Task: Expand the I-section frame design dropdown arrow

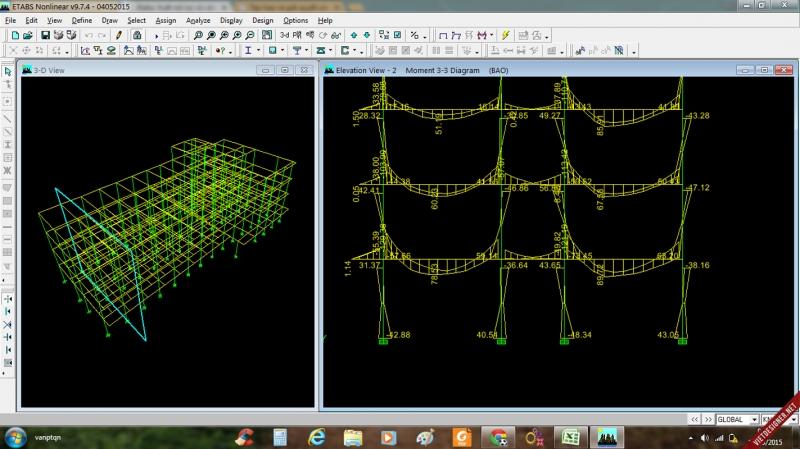Action: [258, 50]
